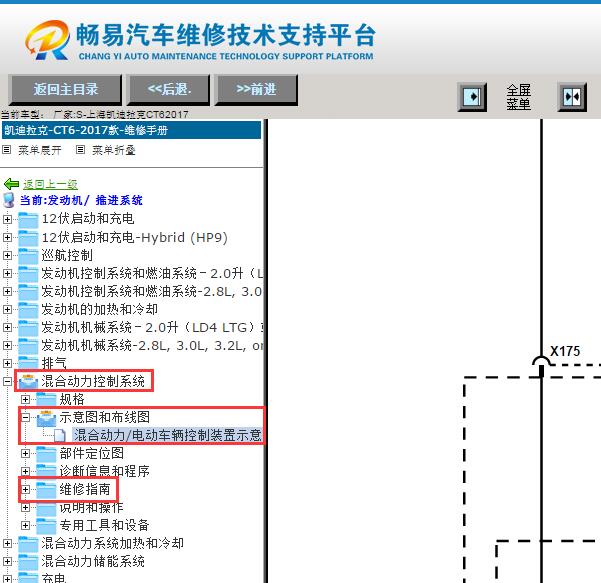Screen dimensions: 601x583
Task: Click the 规格 folder icon
Action: (46, 399)
